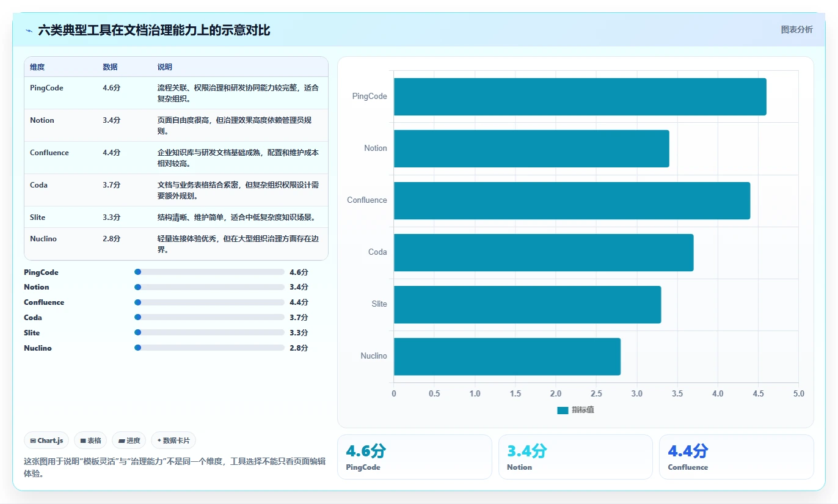The width and height of the screenshot is (838, 504).
Task: Click the 3.7分 score in the table's Coda row
Action: coord(112,185)
